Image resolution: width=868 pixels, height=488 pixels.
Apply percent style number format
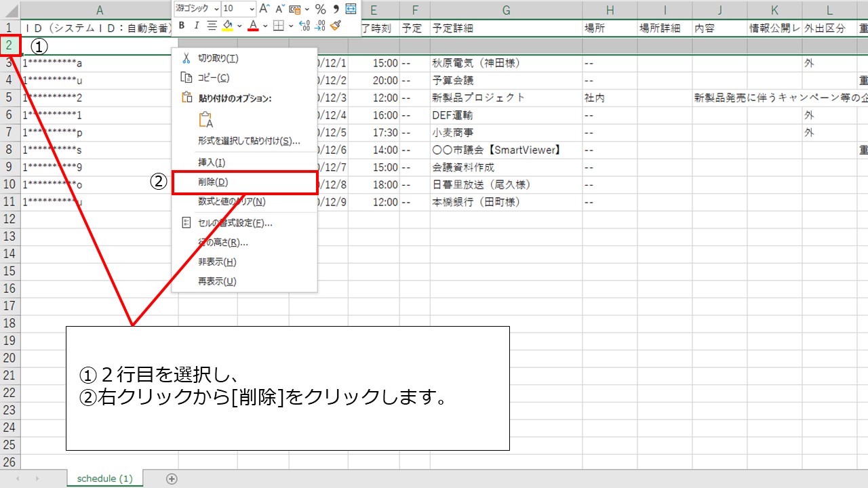pyautogui.click(x=320, y=9)
